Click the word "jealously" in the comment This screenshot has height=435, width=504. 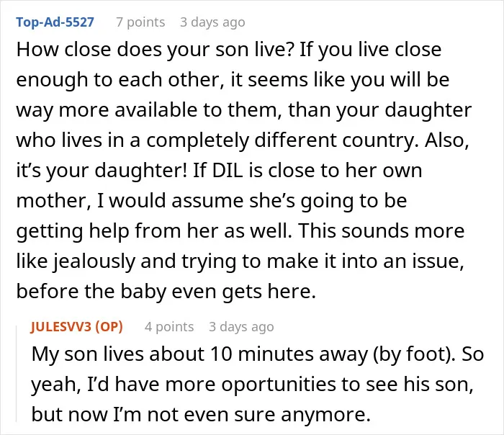(x=94, y=261)
